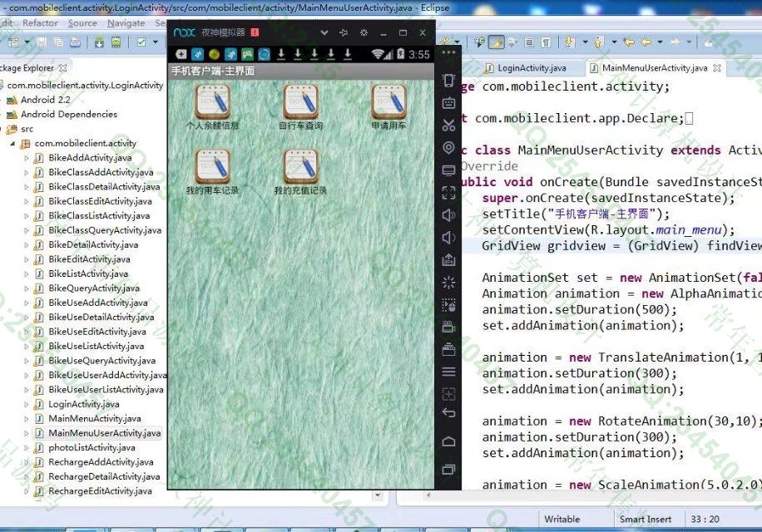
Task: Click Nox Android back arrow
Action: [448, 413]
